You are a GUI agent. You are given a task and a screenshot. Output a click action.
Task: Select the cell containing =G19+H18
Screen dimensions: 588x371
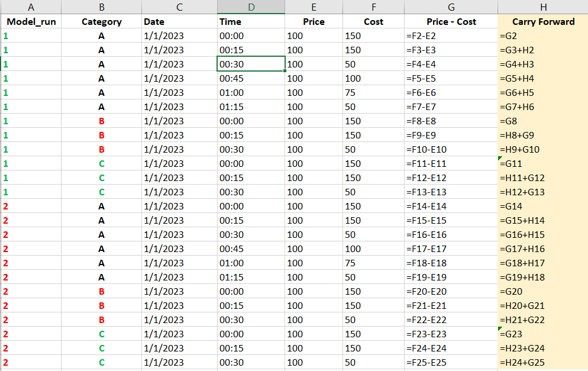(543, 278)
